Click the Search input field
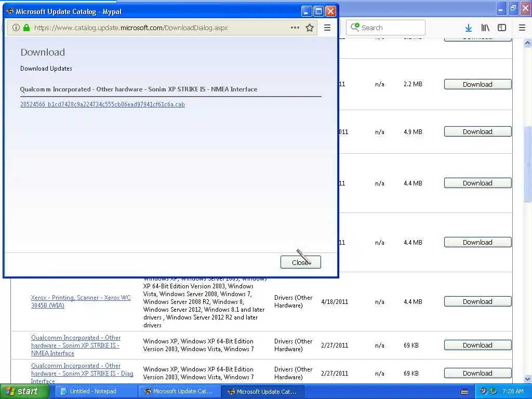 point(385,28)
